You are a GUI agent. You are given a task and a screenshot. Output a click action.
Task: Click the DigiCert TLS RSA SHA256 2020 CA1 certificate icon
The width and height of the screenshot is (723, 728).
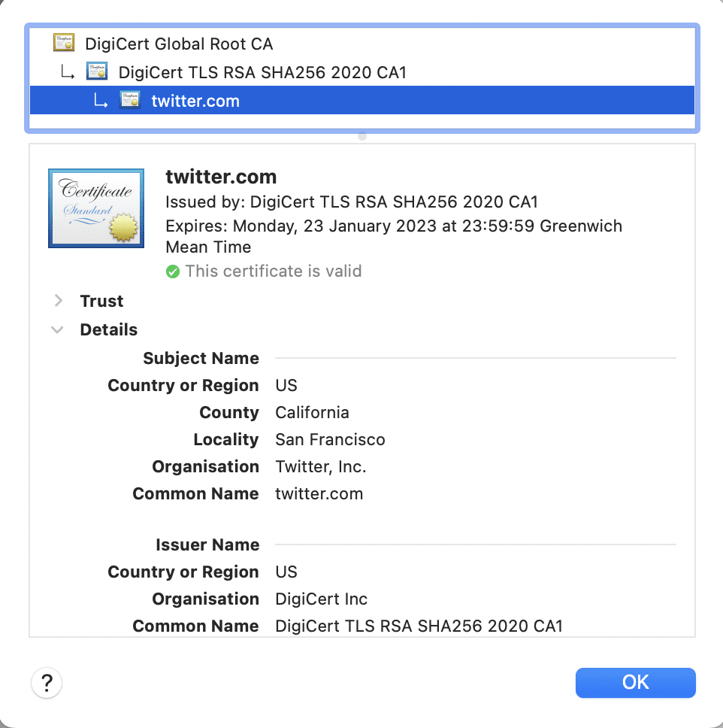[x=97, y=71]
